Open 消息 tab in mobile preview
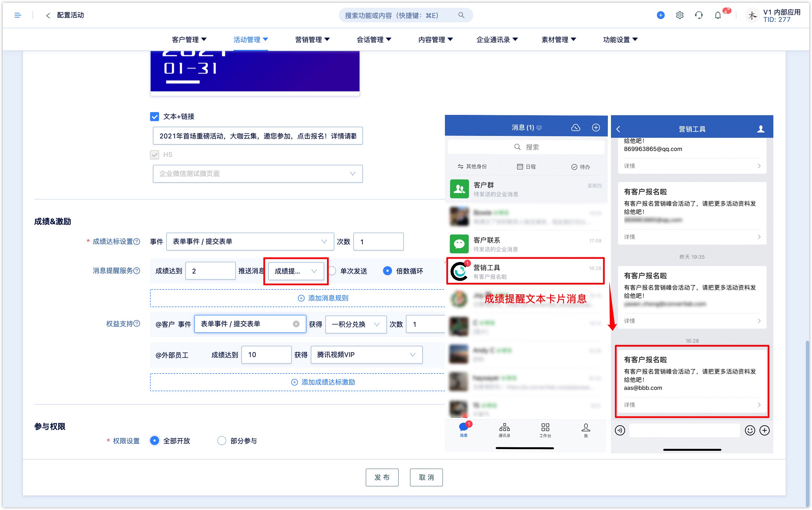This screenshot has height=510, width=812. click(464, 430)
